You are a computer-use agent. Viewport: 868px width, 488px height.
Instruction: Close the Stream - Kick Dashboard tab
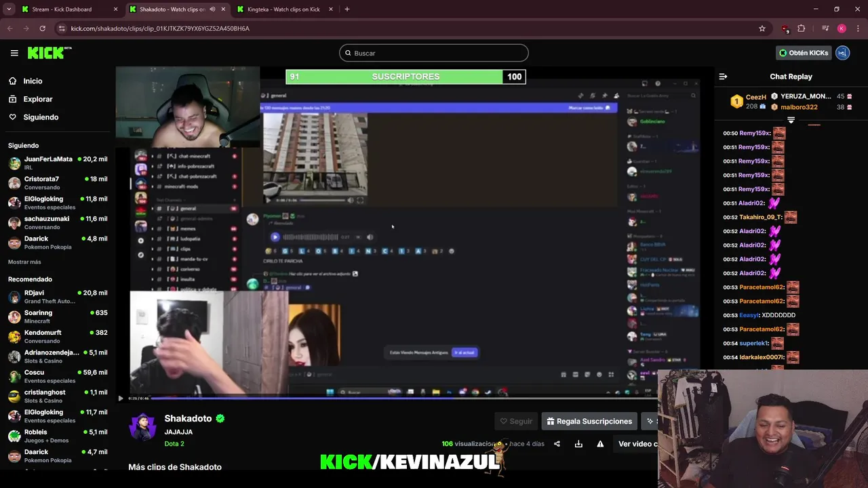tap(115, 9)
